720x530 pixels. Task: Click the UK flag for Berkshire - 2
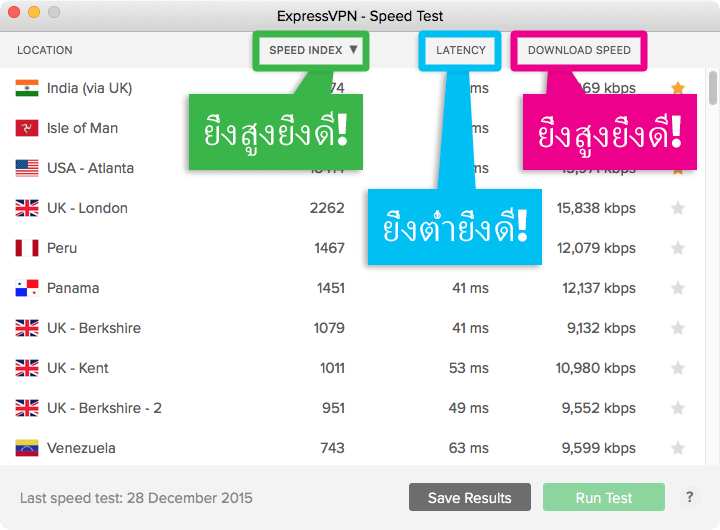click(x=27, y=408)
